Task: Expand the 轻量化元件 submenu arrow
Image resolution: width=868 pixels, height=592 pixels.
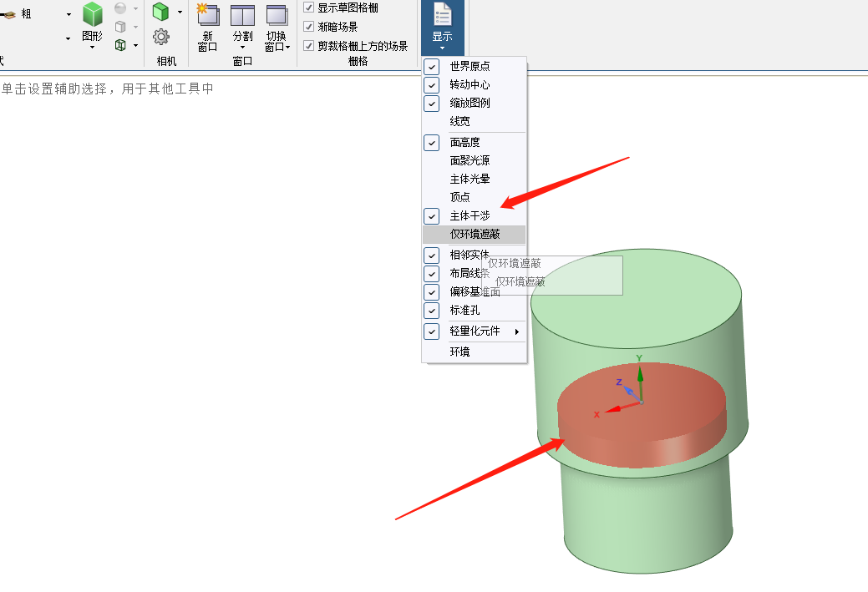Action: [x=517, y=331]
